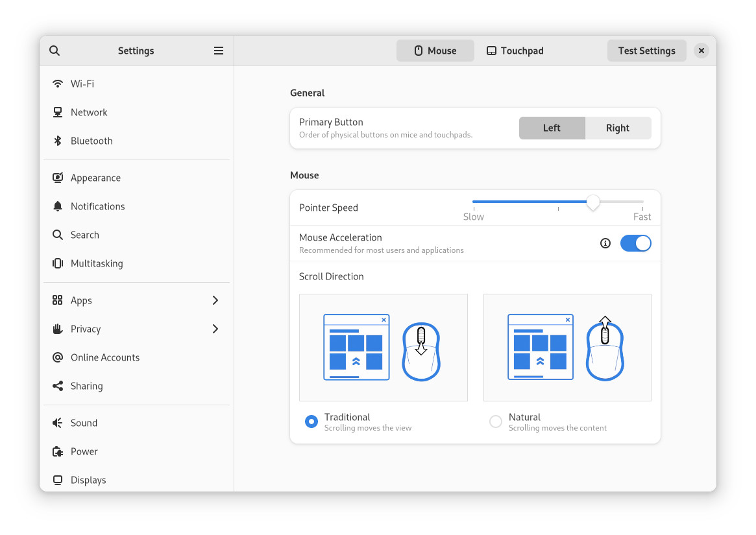Disable the Mouse Acceleration switch
The width and height of the screenshot is (756, 535).
tap(635, 243)
